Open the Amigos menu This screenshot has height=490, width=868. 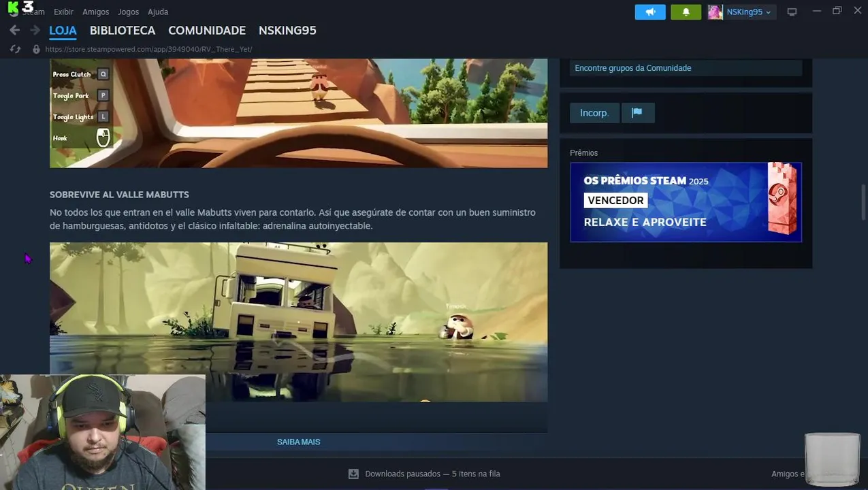point(95,12)
